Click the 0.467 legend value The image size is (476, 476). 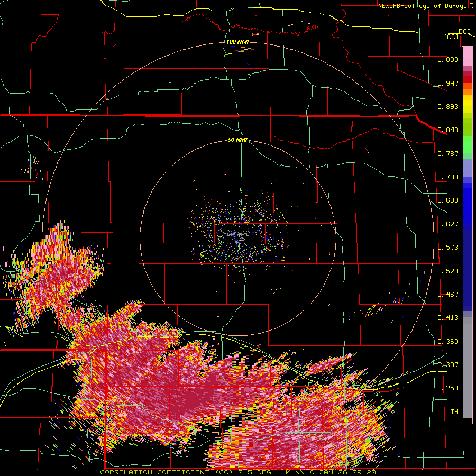(x=448, y=295)
